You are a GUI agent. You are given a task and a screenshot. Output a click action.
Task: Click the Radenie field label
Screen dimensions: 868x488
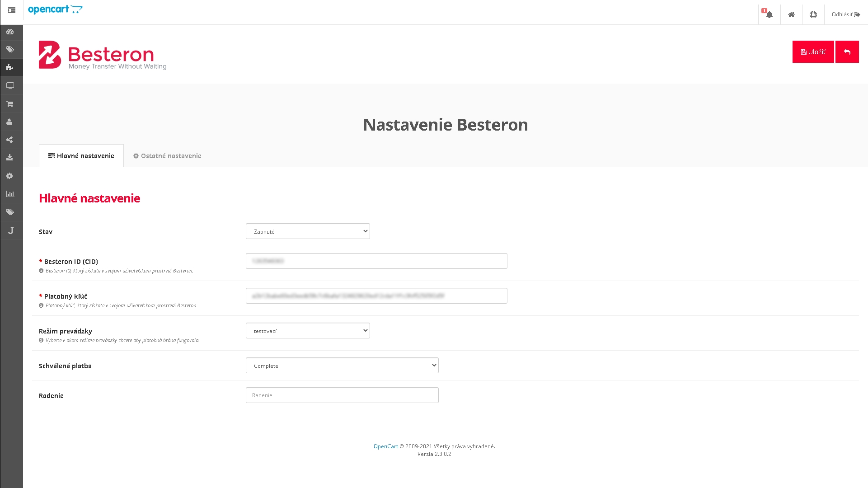[x=51, y=396]
